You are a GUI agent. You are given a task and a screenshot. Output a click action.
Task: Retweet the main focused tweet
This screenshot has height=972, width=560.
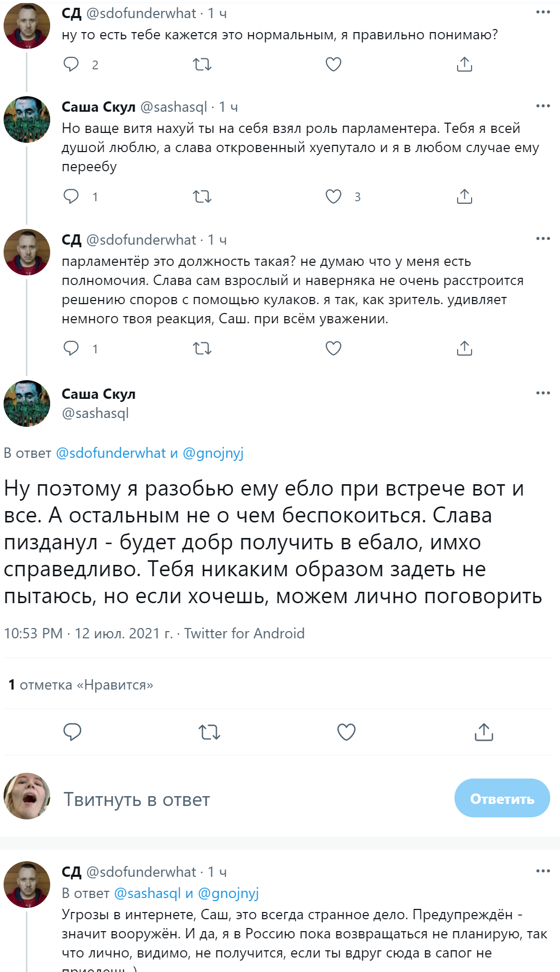(209, 732)
